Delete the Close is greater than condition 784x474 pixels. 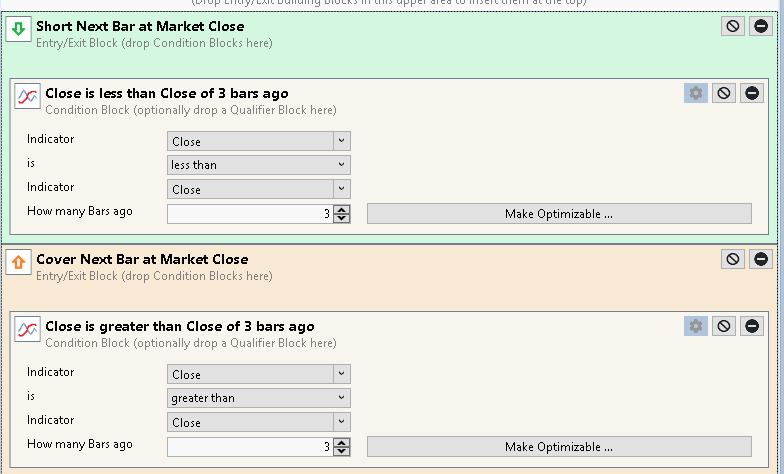(751, 326)
